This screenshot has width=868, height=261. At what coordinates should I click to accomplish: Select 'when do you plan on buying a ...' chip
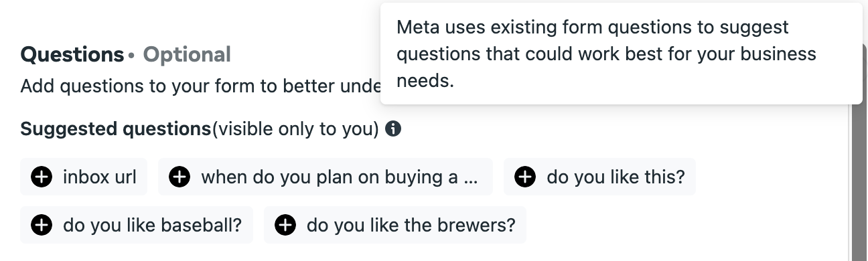(325, 177)
